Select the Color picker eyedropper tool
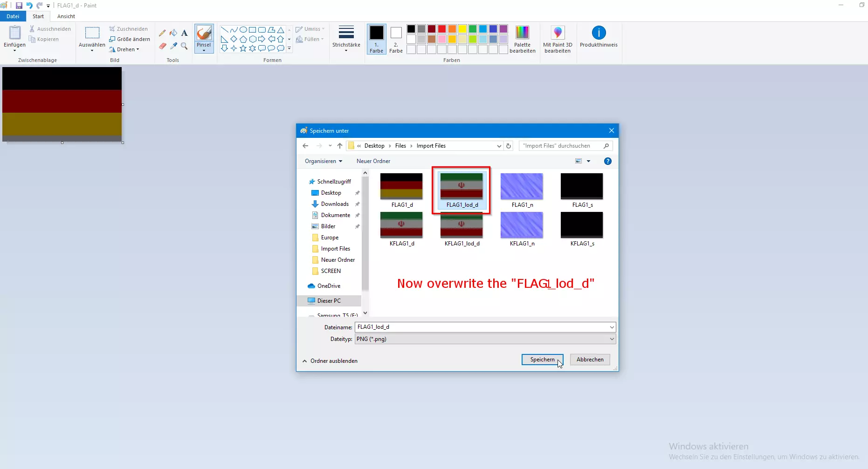The height and width of the screenshot is (469, 868). point(173,46)
